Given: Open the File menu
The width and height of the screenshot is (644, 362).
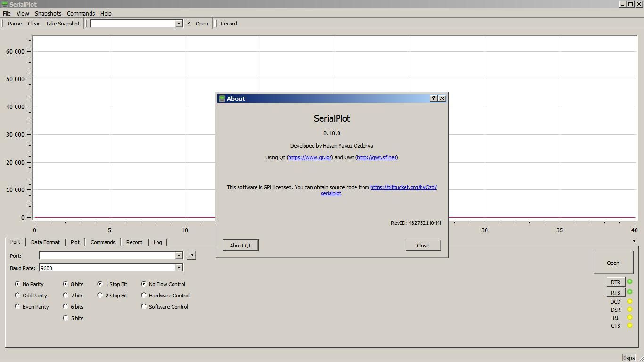Looking at the screenshot, I should [7, 14].
